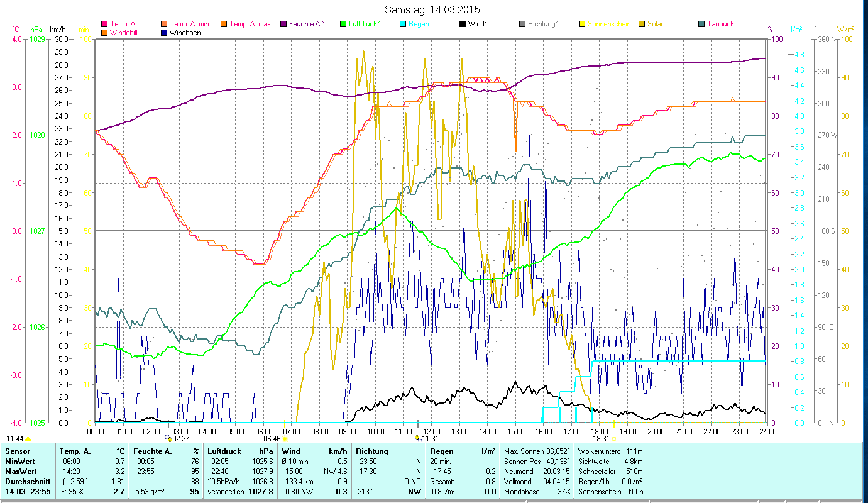
Task: Click the 'Max. Sonnen 36,052°' entry
Action: point(537,451)
